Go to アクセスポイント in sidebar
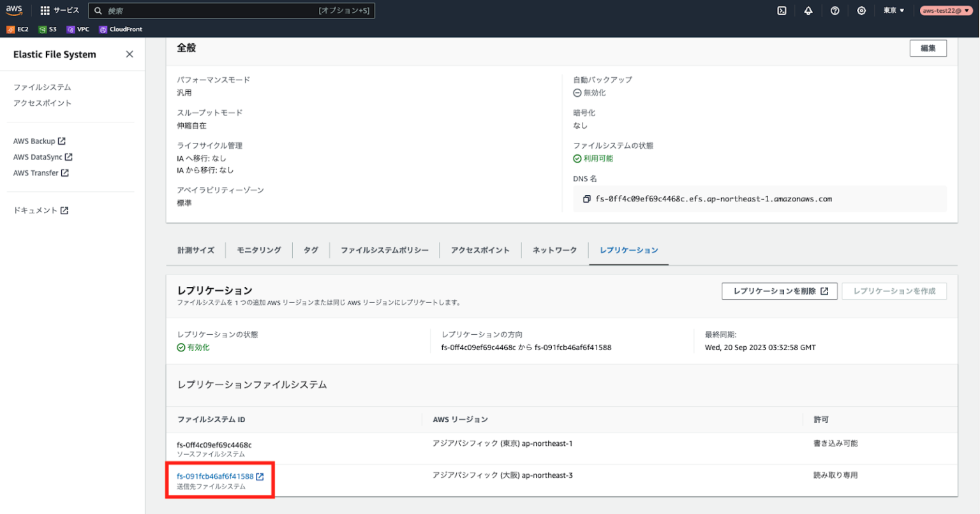Screen dimensions: 980x514 [42, 103]
